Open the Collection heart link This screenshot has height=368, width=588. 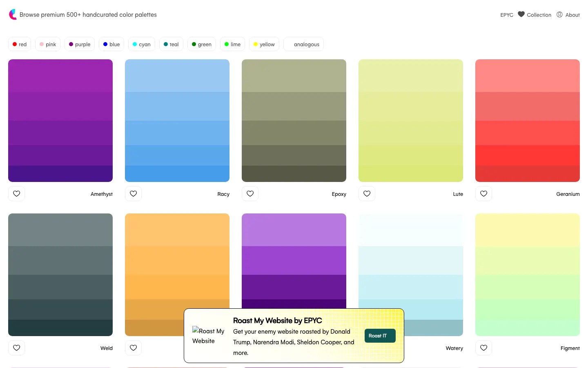point(535,15)
